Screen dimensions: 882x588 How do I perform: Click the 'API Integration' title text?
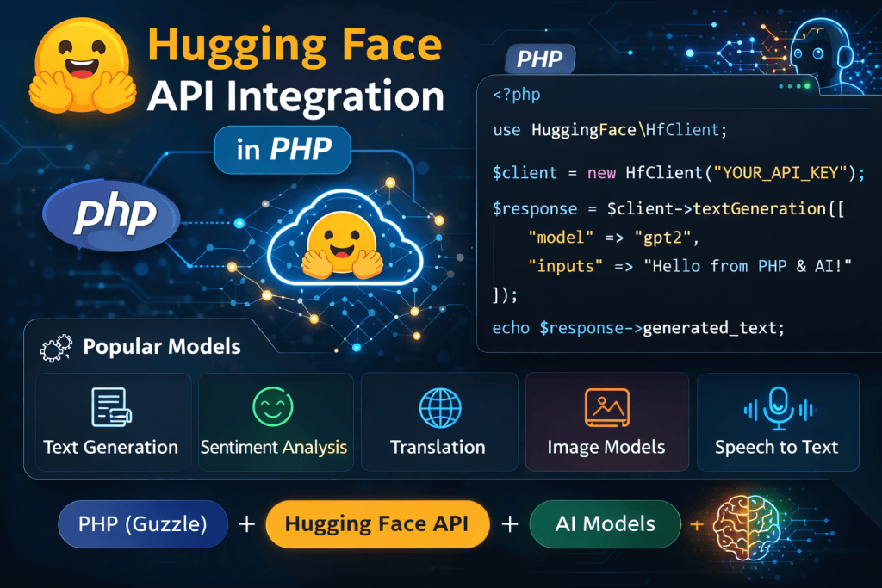tap(296, 96)
